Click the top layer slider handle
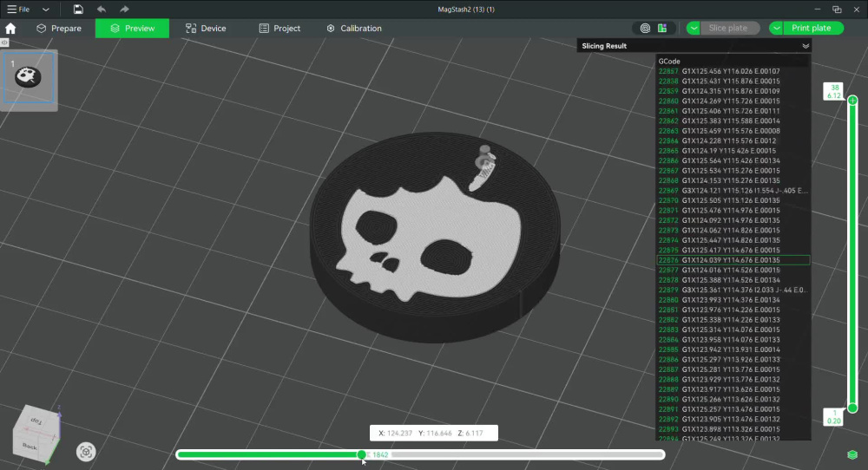Image resolution: width=868 pixels, height=470 pixels. 852,100
